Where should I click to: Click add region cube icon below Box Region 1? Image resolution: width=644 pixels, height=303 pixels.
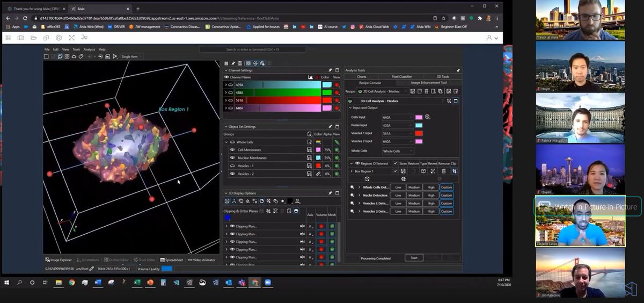[x=367, y=179]
